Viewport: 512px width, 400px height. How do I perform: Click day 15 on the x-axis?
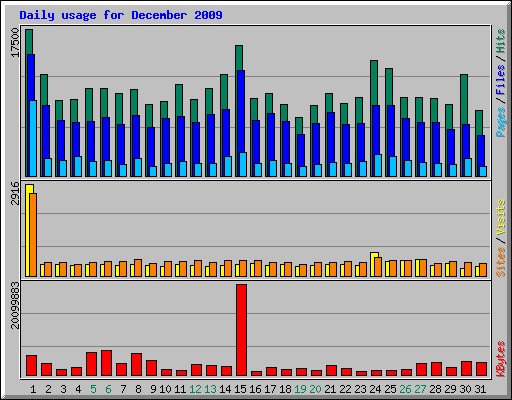pos(240,389)
